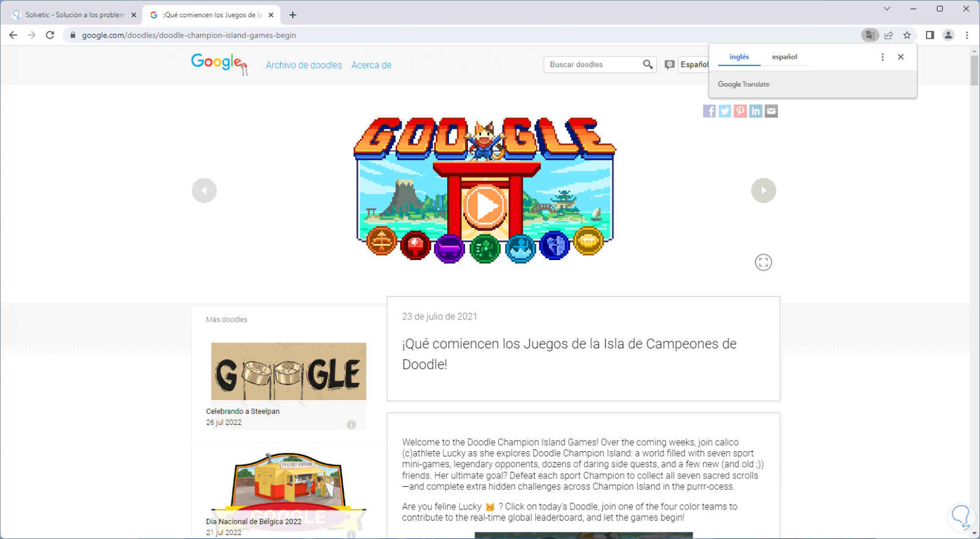This screenshot has width=980, height=539.
Task: Share doodle on LinkedIn
Action: point(755,111)
